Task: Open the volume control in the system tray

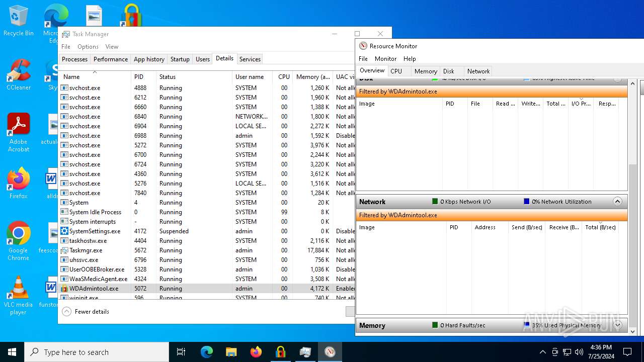Action: (579, 352)
